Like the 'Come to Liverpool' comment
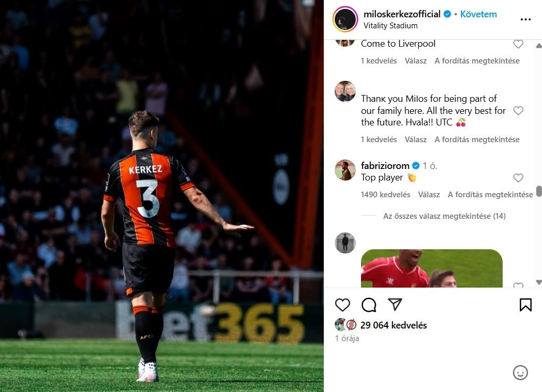 [x=518, y=44]
